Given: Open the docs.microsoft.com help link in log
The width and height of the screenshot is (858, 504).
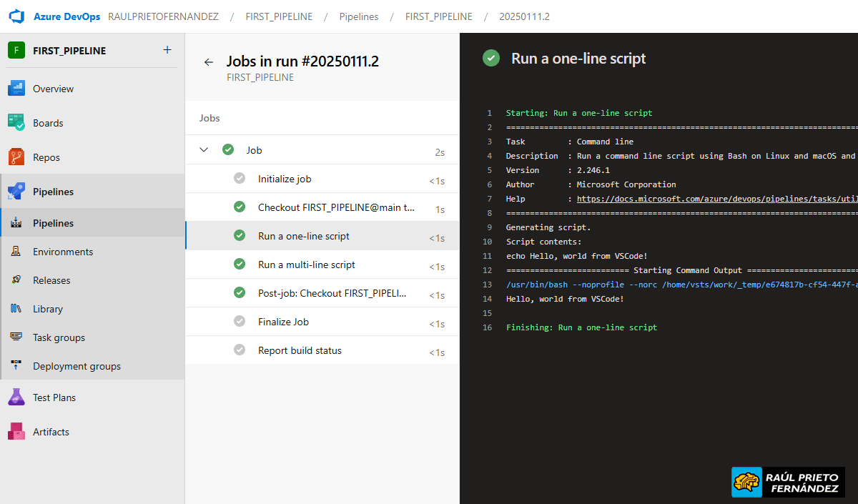Looking at the screenshot, I should pos(716,199).
